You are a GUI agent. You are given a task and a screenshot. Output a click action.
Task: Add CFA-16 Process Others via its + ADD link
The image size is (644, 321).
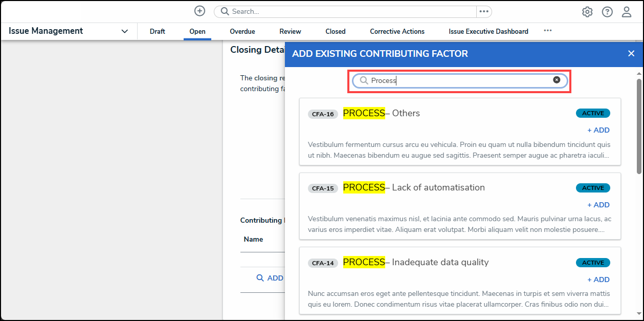coord(598,130)
